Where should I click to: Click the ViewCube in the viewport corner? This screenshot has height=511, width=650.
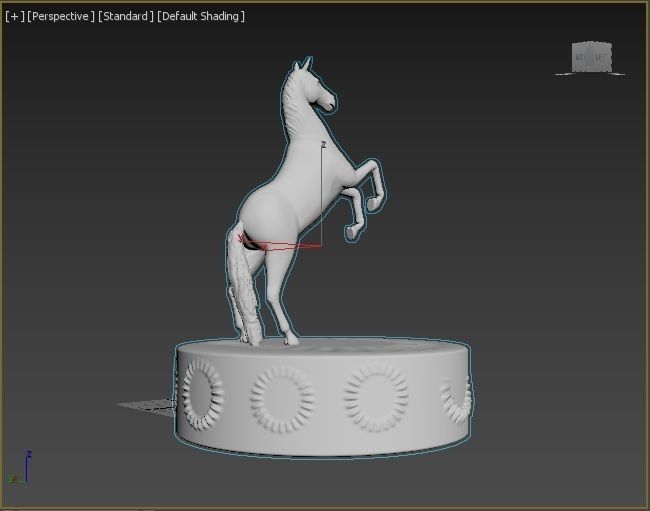pyautogui.click(x=592, y=57)
